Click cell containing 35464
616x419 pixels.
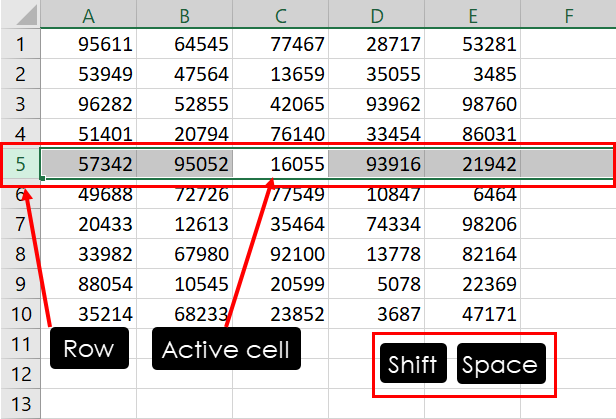pos(280,224)
